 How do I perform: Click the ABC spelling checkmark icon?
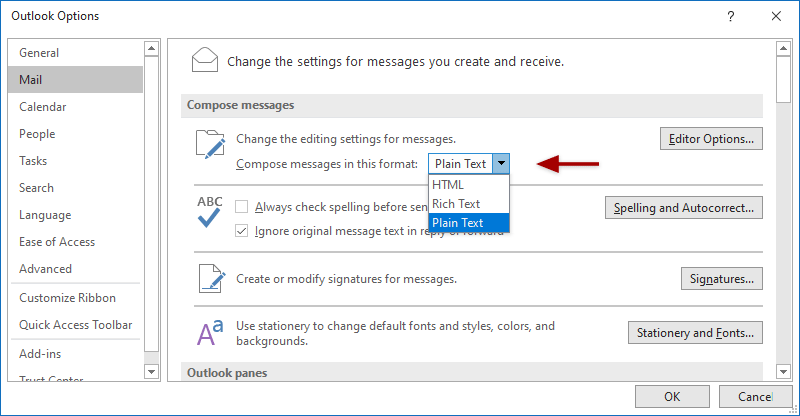pyautogui.click(x=210, y=211)
